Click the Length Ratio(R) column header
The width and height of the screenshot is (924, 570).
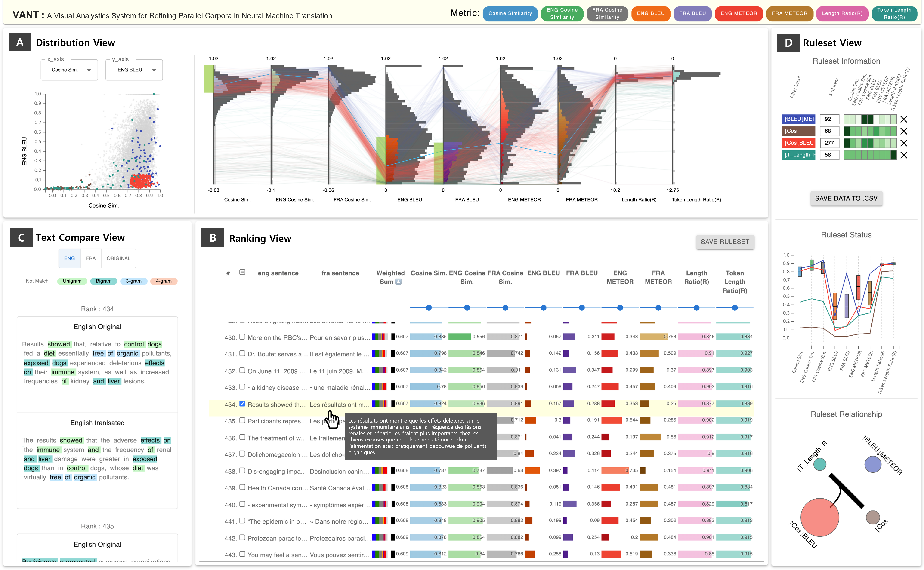pyautogui.click(x=696, y=277)
